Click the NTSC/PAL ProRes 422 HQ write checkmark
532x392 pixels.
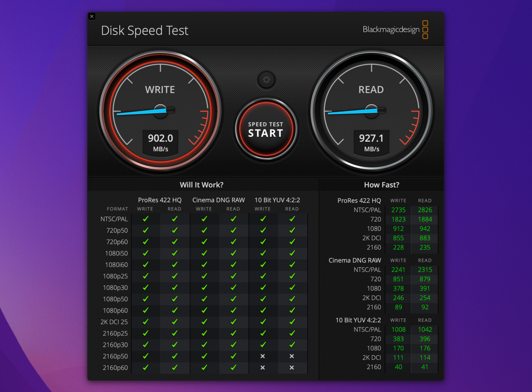coord(145,219)
